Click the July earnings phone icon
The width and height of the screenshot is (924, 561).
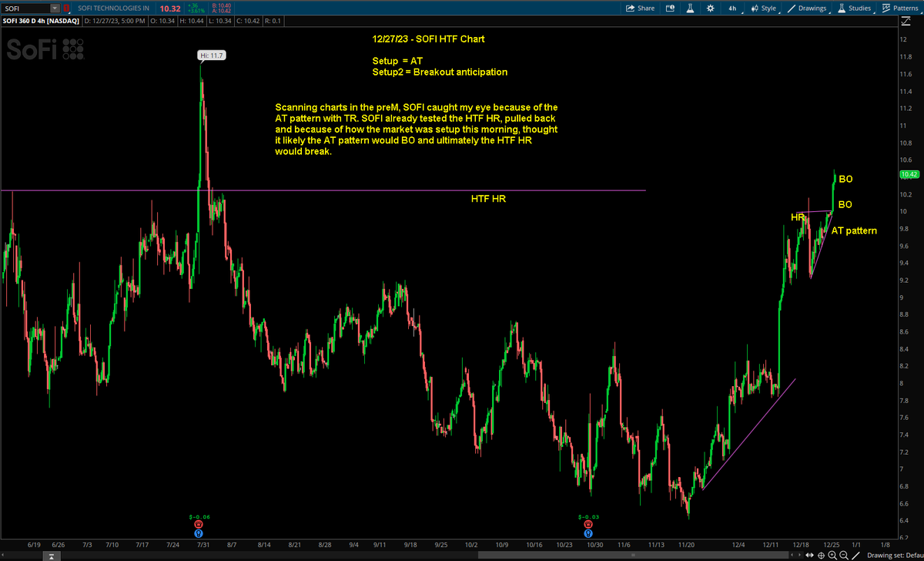(x=199, y=524)
